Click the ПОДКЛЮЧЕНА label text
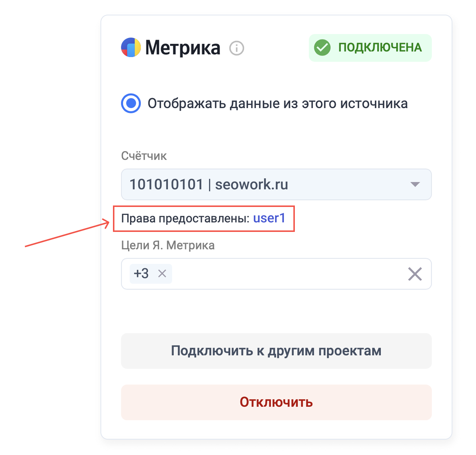Viewport: 476px width, 455px height. [x=380, y=48]
